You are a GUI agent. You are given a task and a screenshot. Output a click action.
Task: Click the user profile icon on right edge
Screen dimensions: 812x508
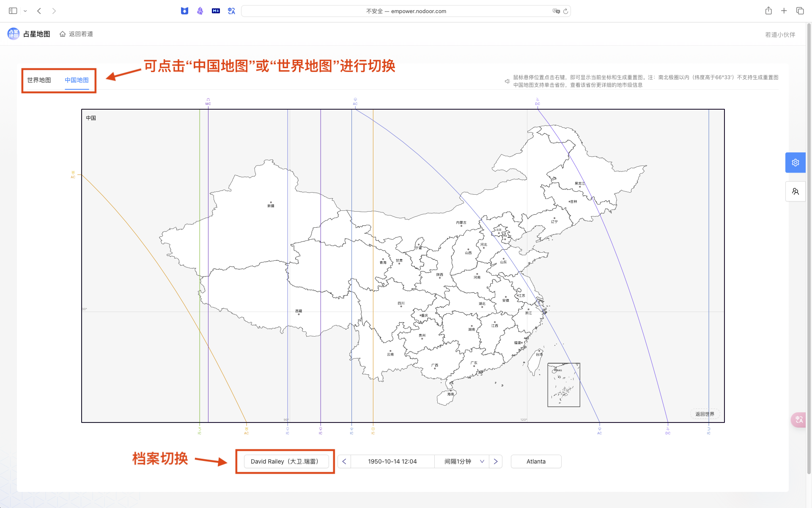795,191
